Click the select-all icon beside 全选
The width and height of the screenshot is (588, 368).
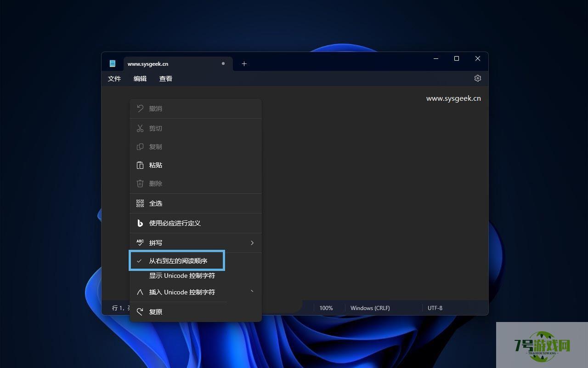140,203
